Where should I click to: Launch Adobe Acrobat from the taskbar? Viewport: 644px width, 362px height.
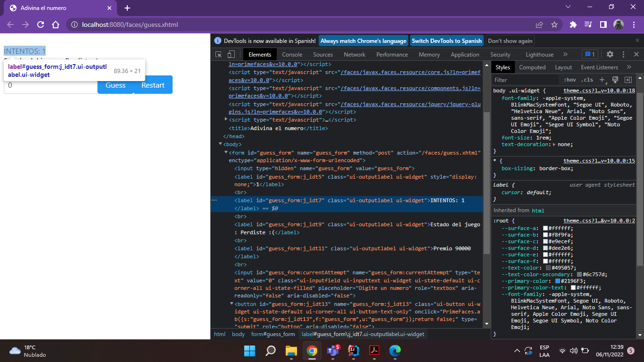374,351
